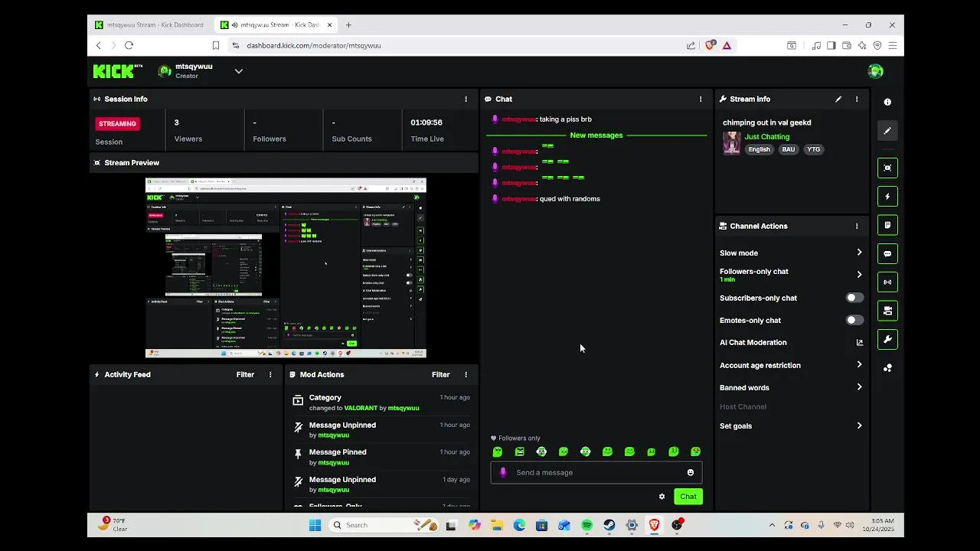Click the info icon in right sidebar
The image size is (980, 551).
(887, 102)
